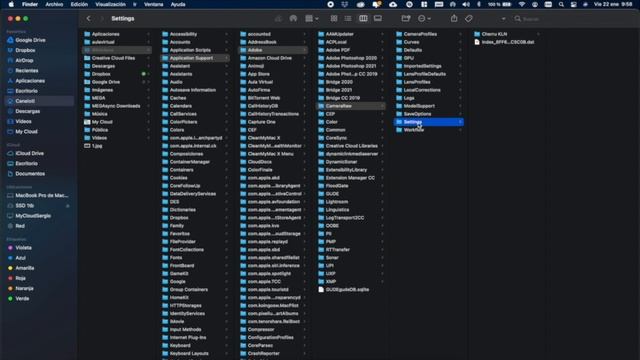Open the Visualización menu

[x=110, y=4]
